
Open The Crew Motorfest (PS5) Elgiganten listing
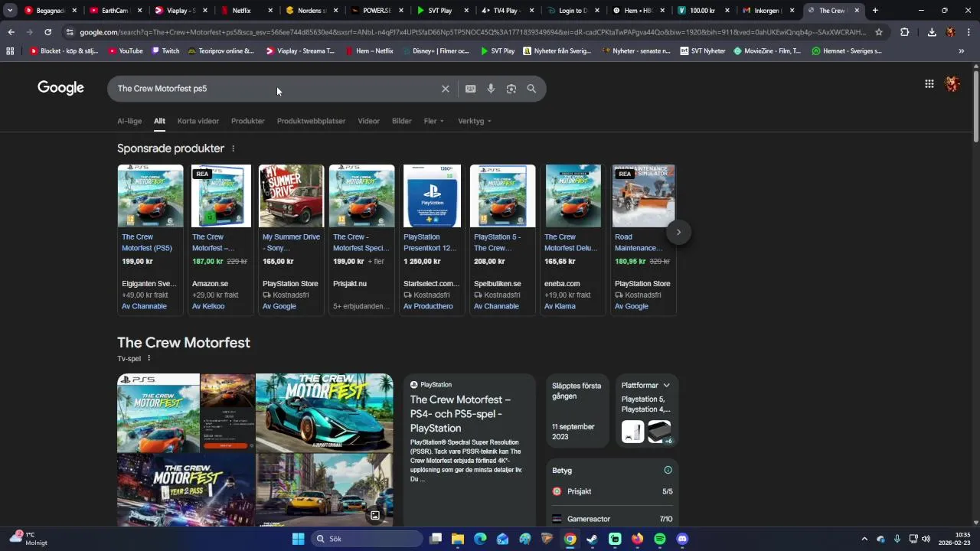click(x=150, y=240)
